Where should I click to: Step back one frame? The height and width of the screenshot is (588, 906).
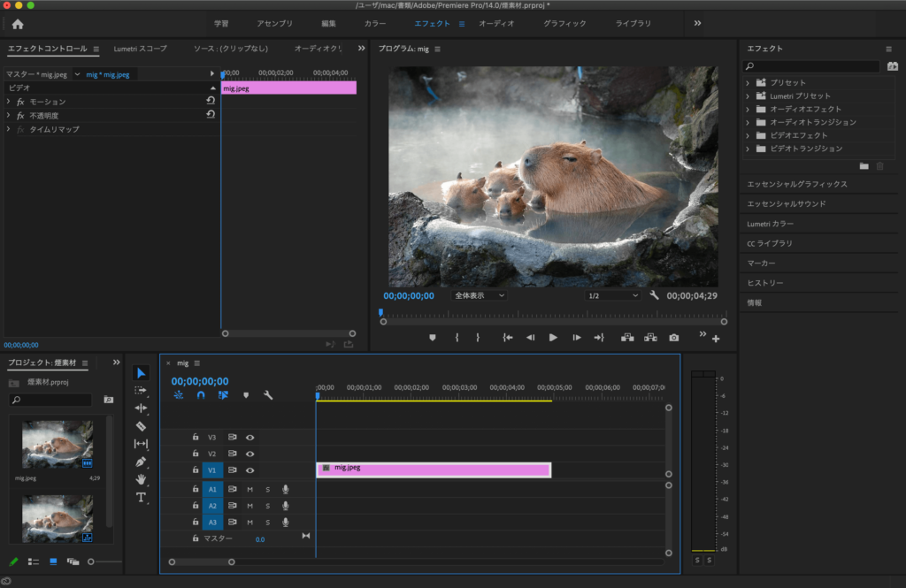(530, 338)
